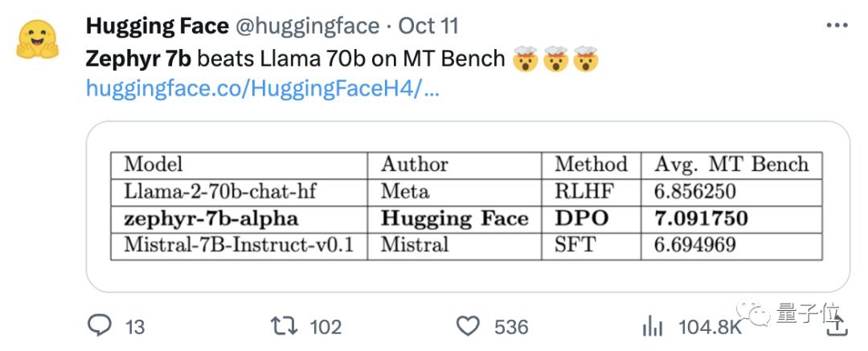The width and height of the screenshot is (868, 351).
Task: Click the 104.8K views count
Action: click(710, 327)
